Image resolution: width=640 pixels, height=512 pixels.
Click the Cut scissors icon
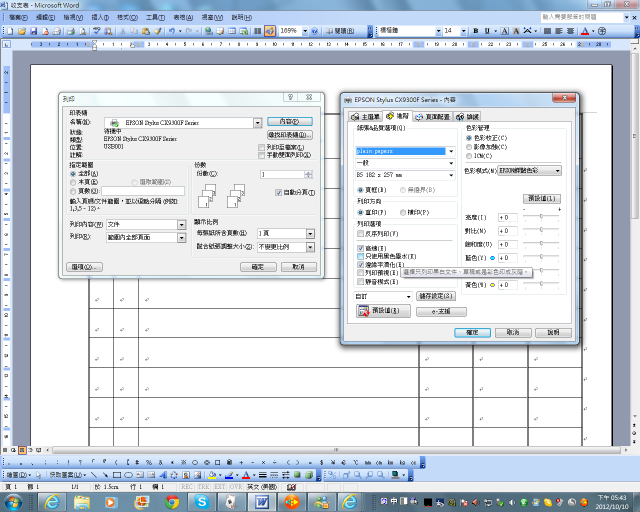[x=122, y=31]
